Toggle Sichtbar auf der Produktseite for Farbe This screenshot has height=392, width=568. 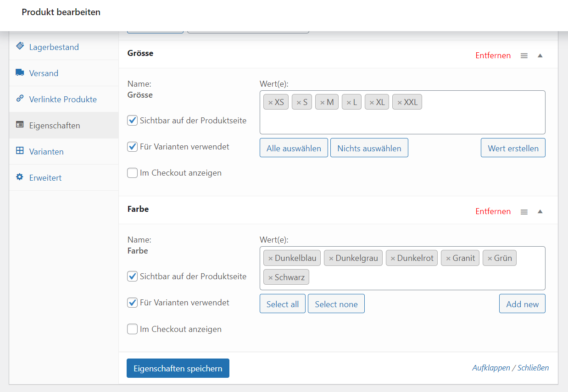[132, 276]
